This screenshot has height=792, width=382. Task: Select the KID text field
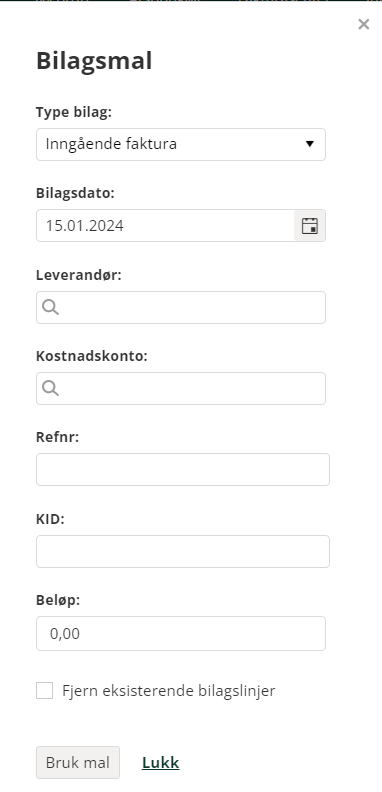point(183,552)
